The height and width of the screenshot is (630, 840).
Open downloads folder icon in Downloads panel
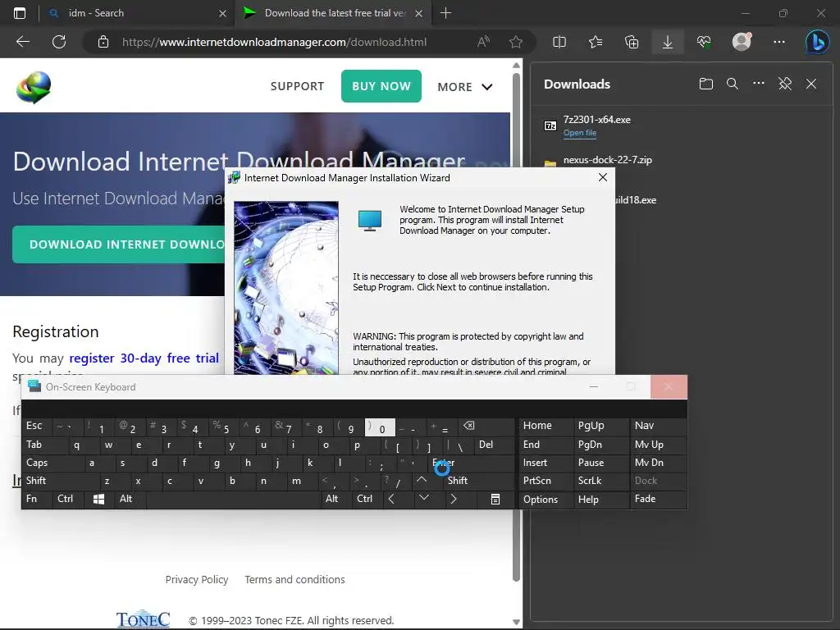click(706, 84)
